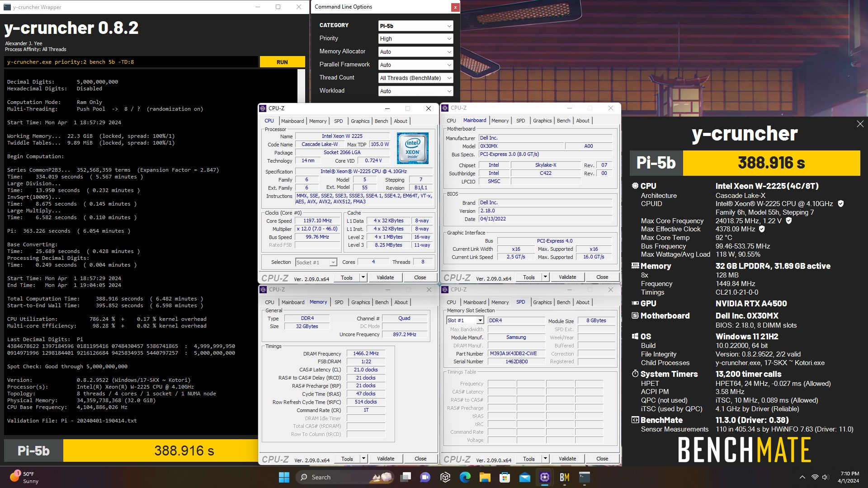
Task: Open the hexagon cube app on taskbar
Action: pyautogui.click(x=445, y=477)
